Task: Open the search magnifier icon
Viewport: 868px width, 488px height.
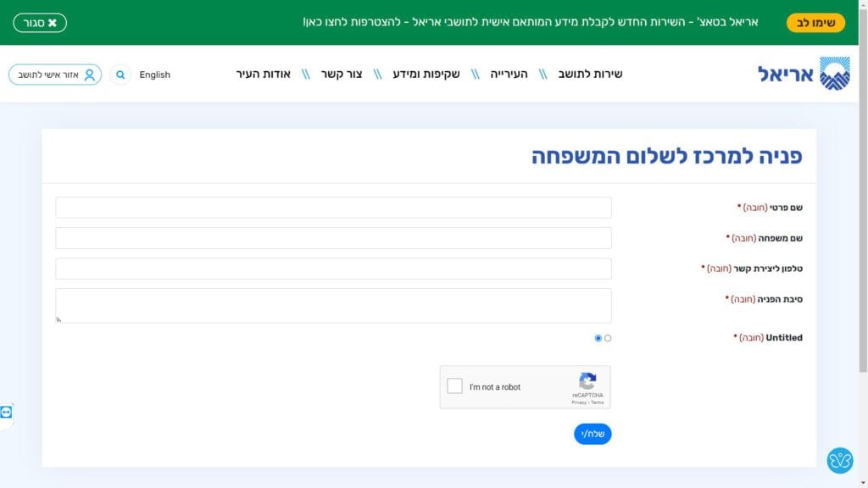Action: click(120, 75)
